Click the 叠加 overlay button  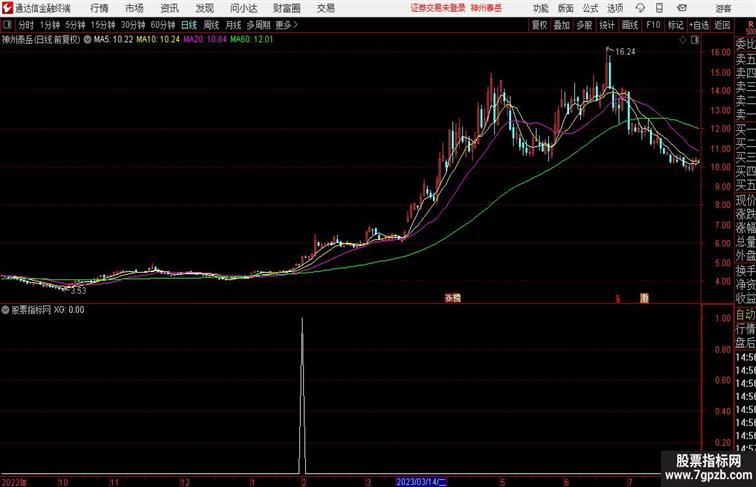(x=562, y=25)
